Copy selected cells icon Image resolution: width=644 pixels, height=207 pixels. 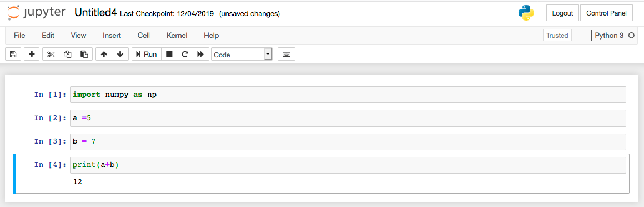click(68, 55)
